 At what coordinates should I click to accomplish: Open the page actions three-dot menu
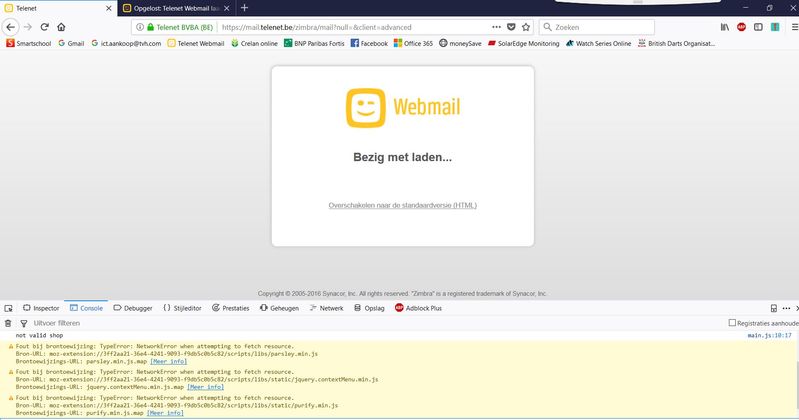496,27
